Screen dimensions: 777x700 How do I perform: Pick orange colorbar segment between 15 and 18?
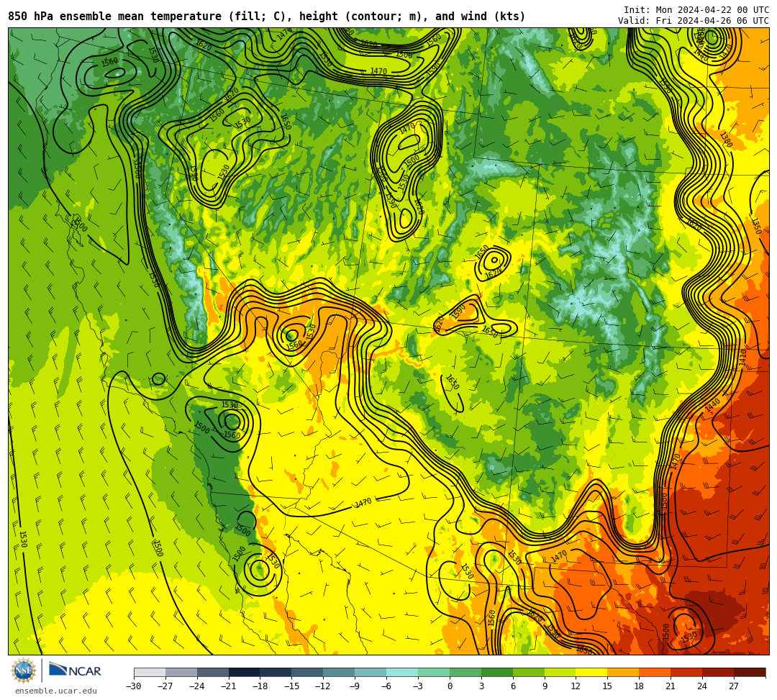click(624, 672)
